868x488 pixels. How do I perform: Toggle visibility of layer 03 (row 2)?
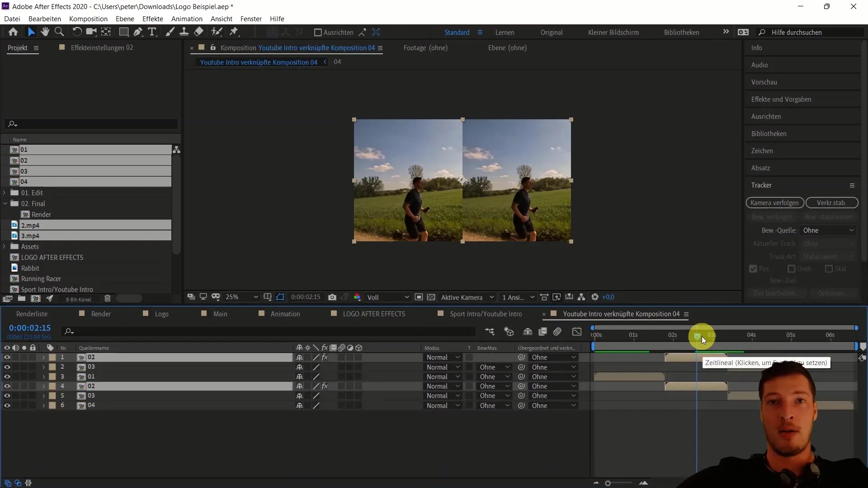(7, 366)
